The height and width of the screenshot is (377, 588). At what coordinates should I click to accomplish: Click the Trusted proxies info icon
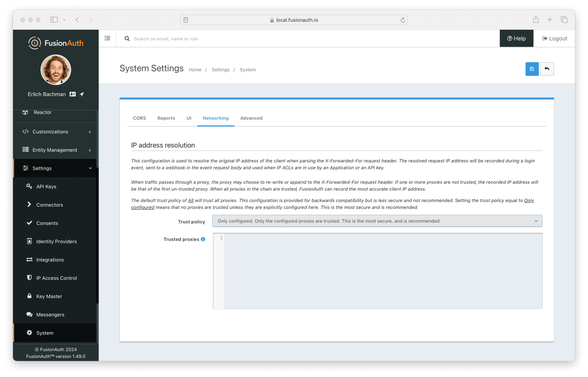click(x=203, y=239)
